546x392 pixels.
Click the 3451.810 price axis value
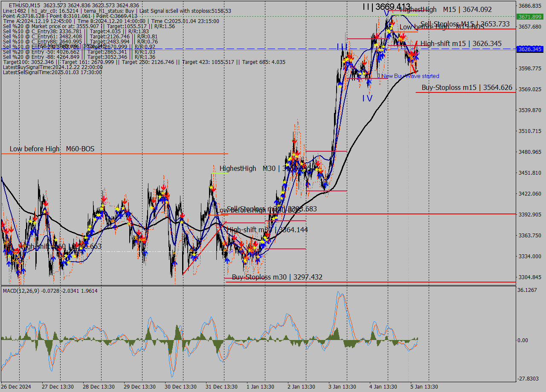coord(530,173)
